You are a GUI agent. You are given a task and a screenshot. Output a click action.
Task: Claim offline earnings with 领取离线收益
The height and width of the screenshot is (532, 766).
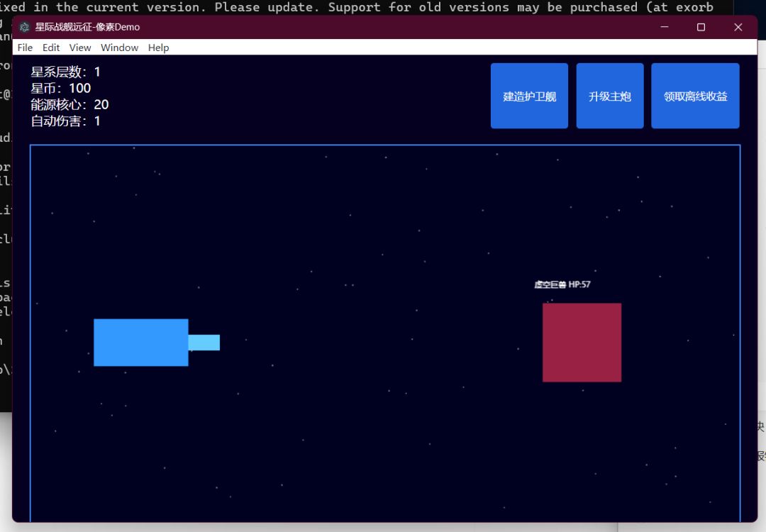pos(695,96)
